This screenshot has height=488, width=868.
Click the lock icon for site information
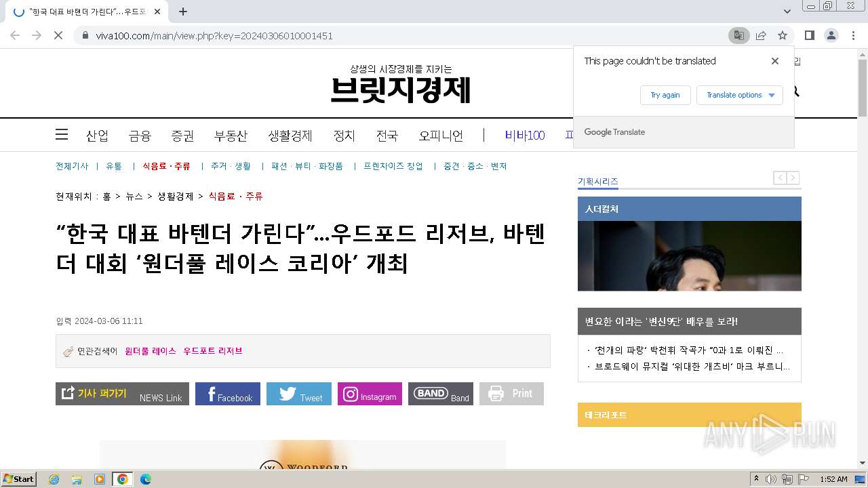pyautogui.click(x=85, y=35)
